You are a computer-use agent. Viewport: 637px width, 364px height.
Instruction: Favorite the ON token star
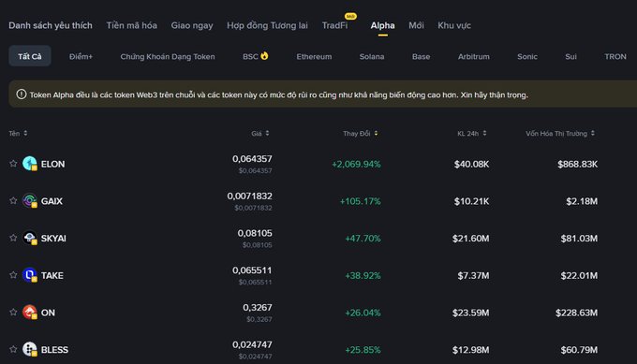click(x=13, y=312)
